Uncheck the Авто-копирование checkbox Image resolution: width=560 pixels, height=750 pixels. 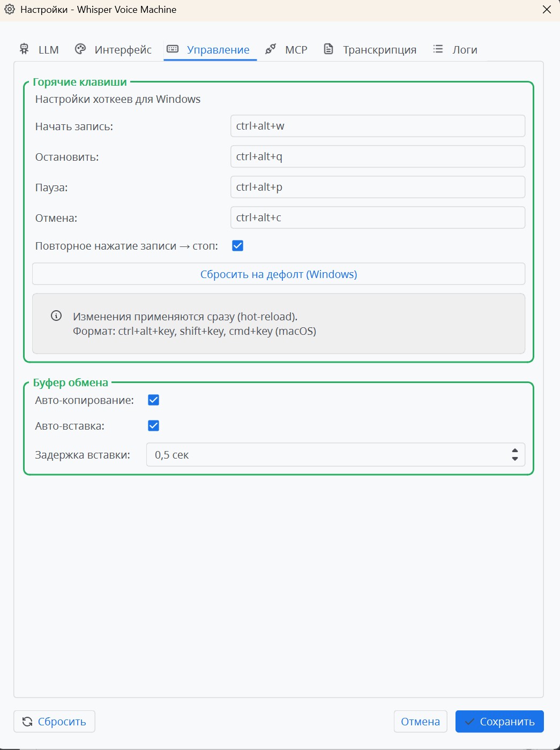point(154,400)
